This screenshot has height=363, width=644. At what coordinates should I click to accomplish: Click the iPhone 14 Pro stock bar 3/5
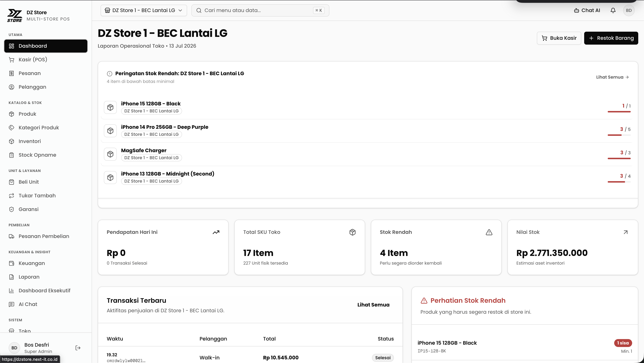[x=619, y=135]
